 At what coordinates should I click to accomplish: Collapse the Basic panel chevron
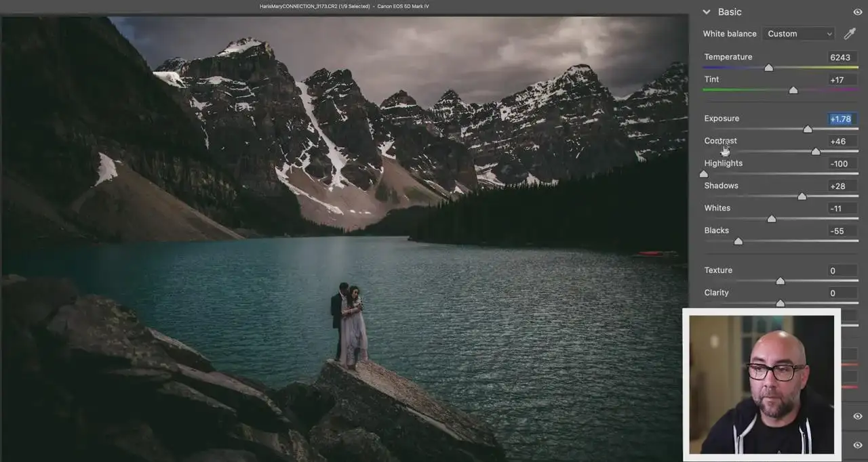pyautogui.click(x=706, y=12)
